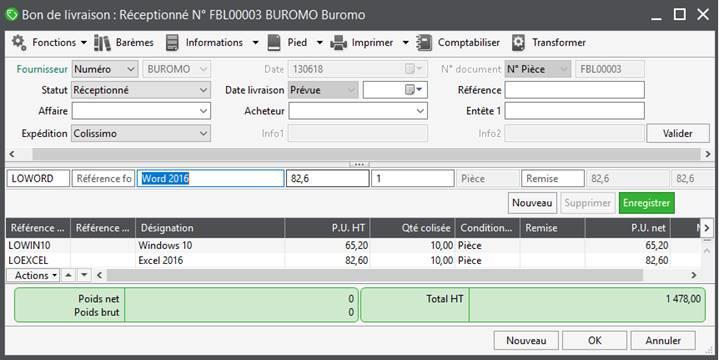
Task: Open the Barèmes menu item
Action: point(134,43)
